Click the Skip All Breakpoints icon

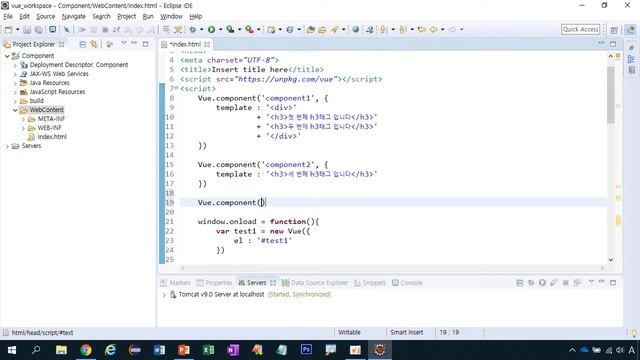point(67,29)
